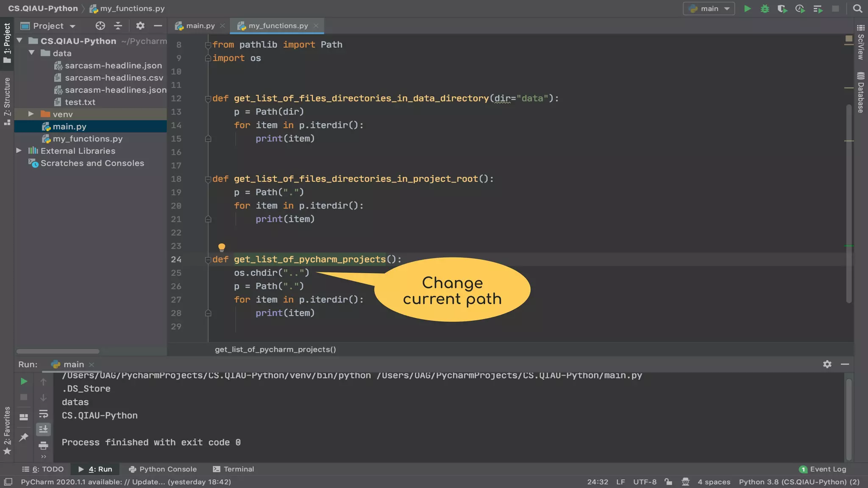Fold the function defined on line 12

pos(208,99)
